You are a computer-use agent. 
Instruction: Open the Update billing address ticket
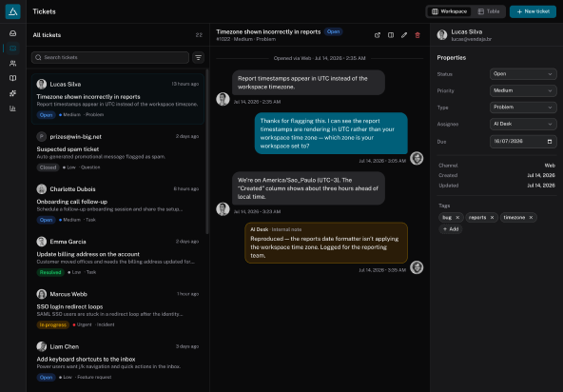[118, 257]
